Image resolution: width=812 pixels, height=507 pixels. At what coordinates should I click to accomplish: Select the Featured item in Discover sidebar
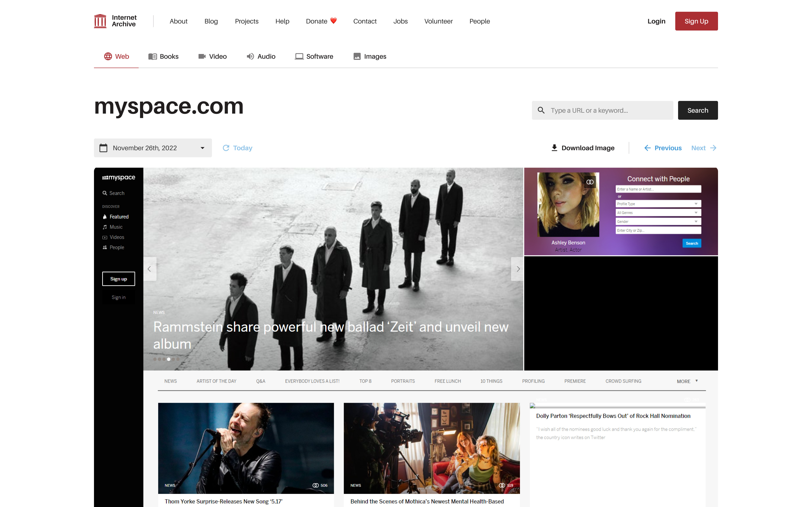119,217
